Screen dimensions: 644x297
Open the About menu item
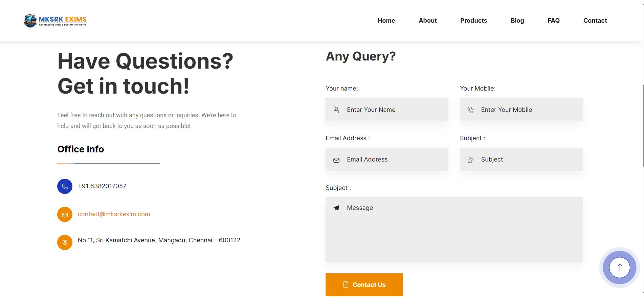(427, 21)
